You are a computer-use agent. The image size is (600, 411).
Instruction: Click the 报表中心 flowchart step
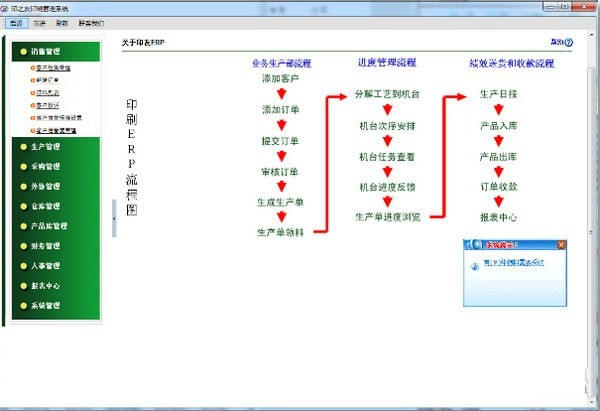499,217
